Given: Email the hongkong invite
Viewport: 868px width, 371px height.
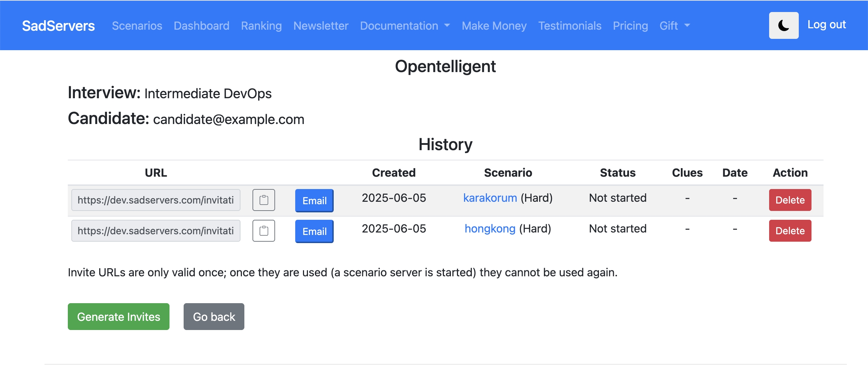Looking at the screenshot, I should point(314,231).
